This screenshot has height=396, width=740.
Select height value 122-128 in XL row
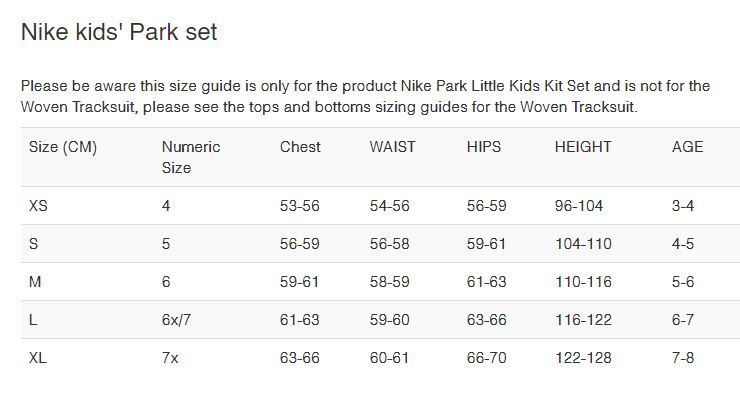[583, 358]
